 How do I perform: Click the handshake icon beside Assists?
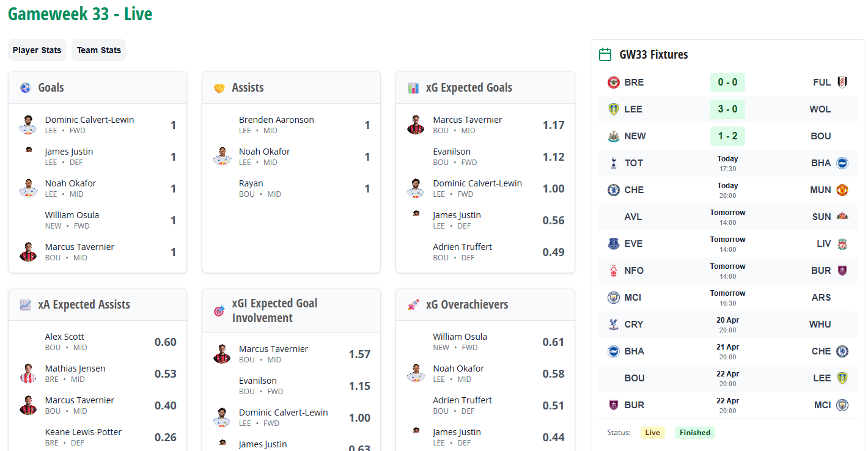pyautogui.click(x=219, y=88)
